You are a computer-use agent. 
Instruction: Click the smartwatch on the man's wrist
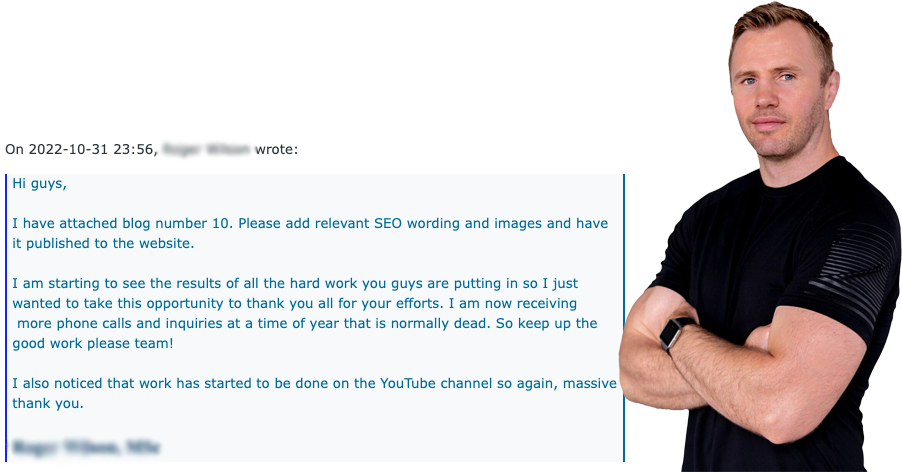tap(675, 332)
